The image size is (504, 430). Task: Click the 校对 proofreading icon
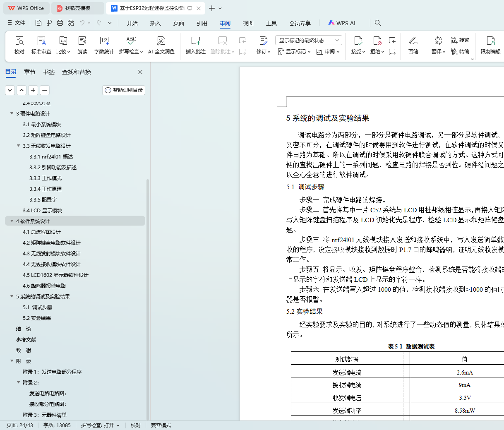[19, 41]
